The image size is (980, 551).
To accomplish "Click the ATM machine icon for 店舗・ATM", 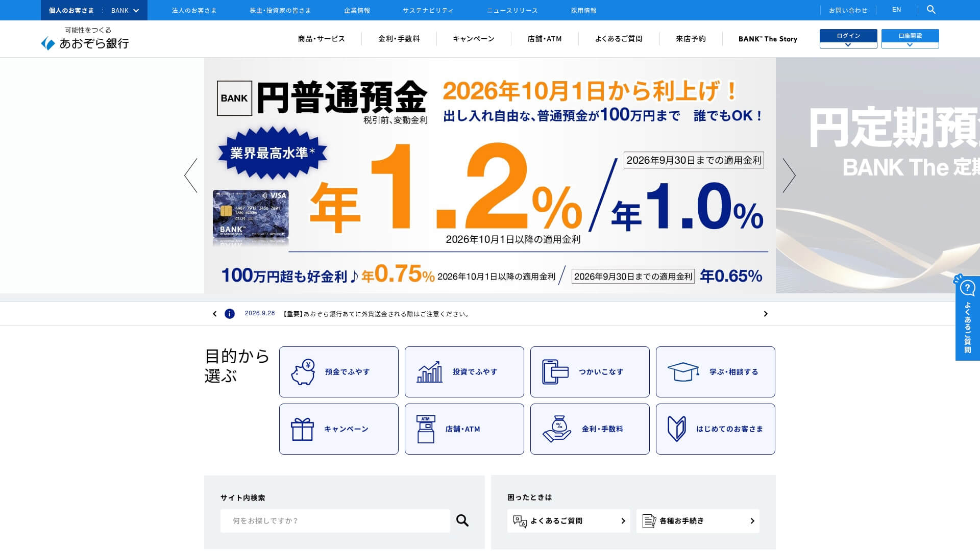I will click(x=426, y=429).
